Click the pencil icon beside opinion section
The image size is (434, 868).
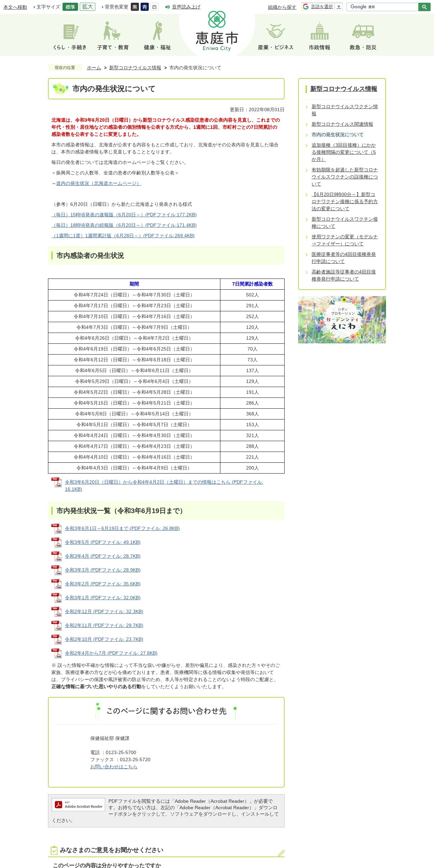coord(281,853)
